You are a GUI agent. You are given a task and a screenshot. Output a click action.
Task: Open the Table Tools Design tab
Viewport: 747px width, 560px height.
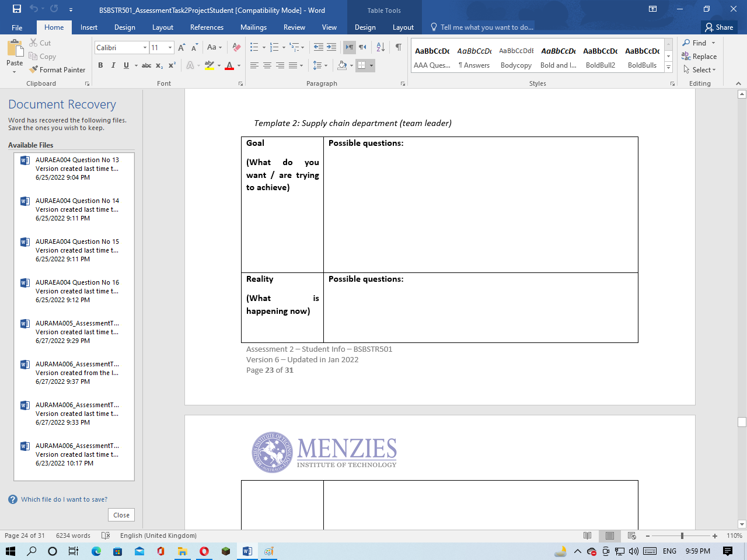(x=365, y=27)
